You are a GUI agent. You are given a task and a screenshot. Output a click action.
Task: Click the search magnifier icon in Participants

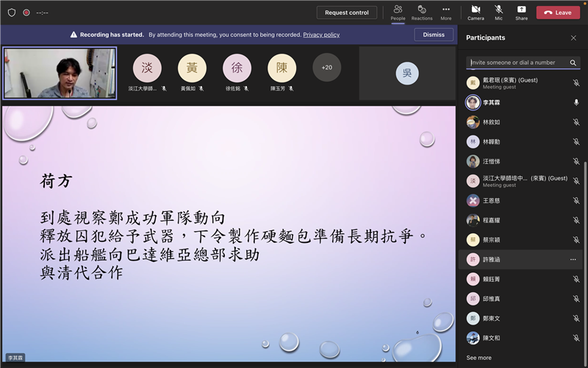pyautogui.click(x=573, y=63)
